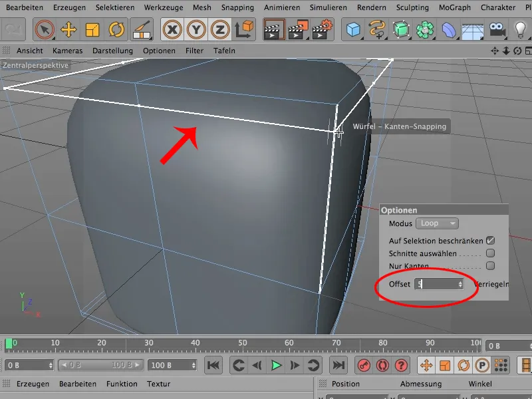This screenshot has width=532, height=399.
Task: Open viewport Tafeln menu
Action: coord(224,51)
